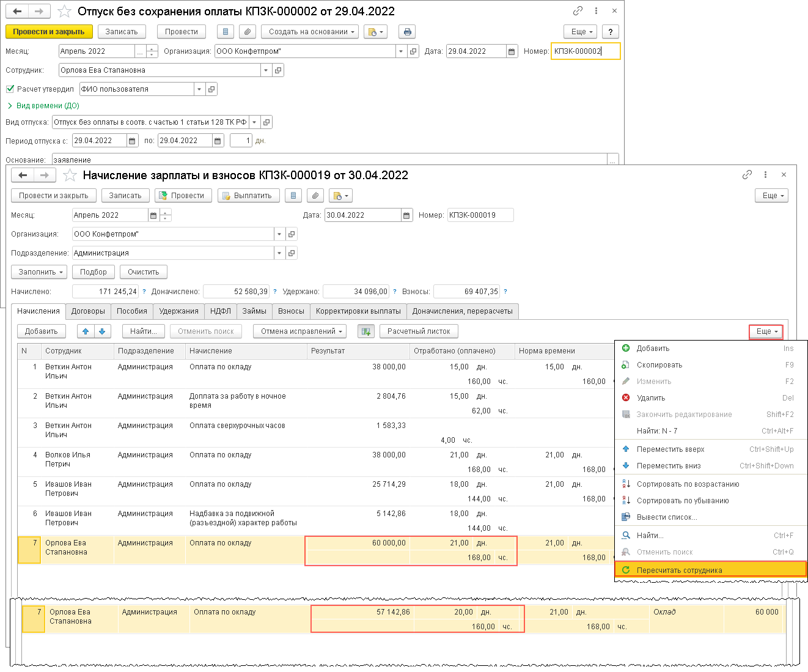This screenshot has height=672, width=808.
Task: Open the 'Заполнить' dropdown button
Action: (40, 272)
